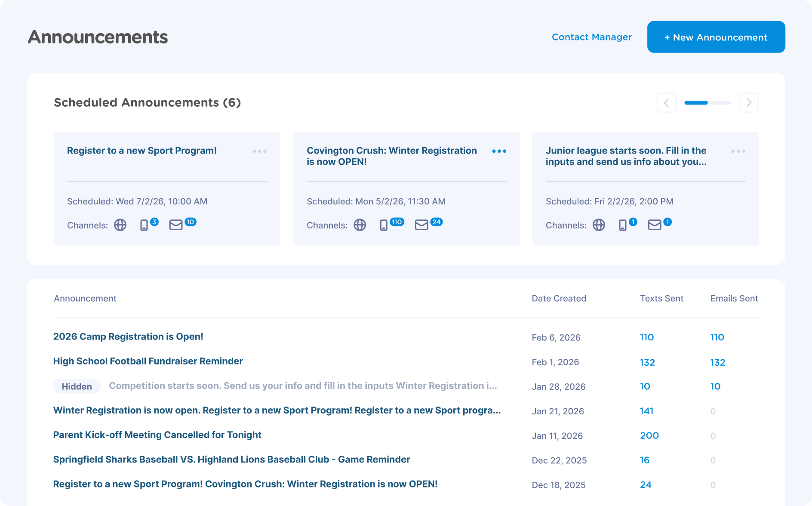Screen dimensions: 812x506
Task: Open 2026 Camp Registration is Open! announcement
Action: [128, 336]
